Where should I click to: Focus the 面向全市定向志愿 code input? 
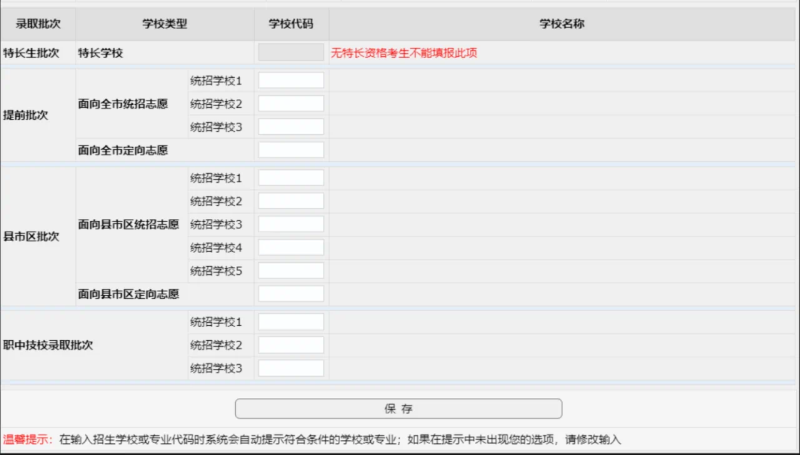(290, 150)
